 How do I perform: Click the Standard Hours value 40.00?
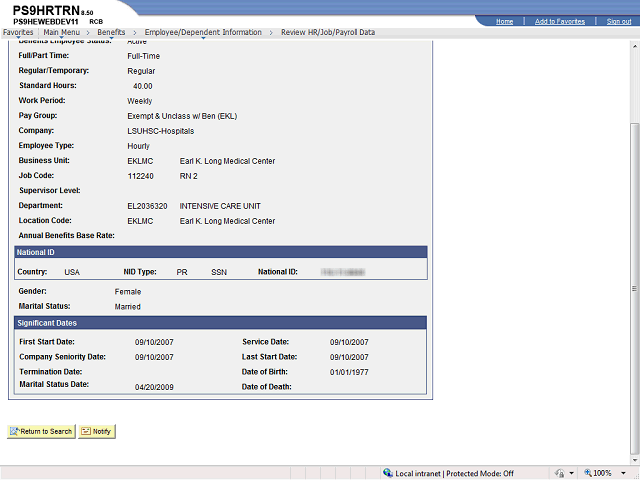coord(142,86)
